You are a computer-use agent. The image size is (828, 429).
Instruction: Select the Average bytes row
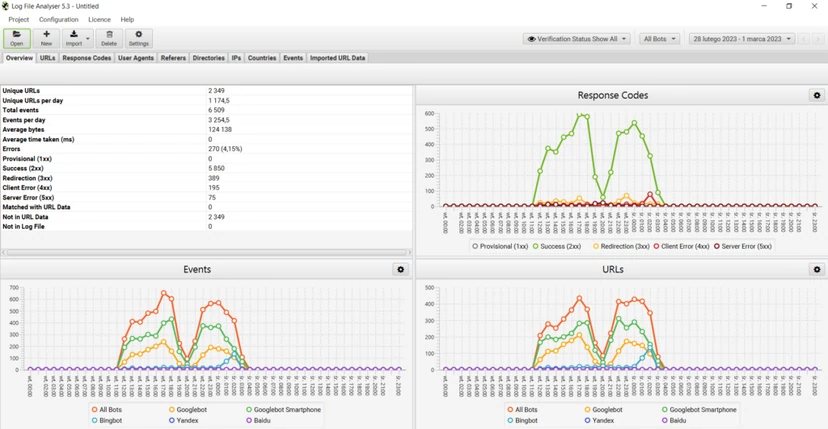206,129
